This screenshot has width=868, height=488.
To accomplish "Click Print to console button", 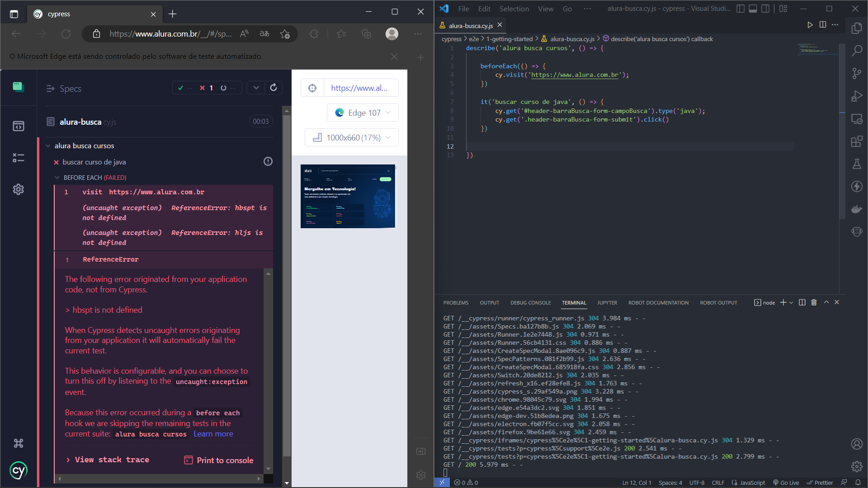I will pos(219,460).
